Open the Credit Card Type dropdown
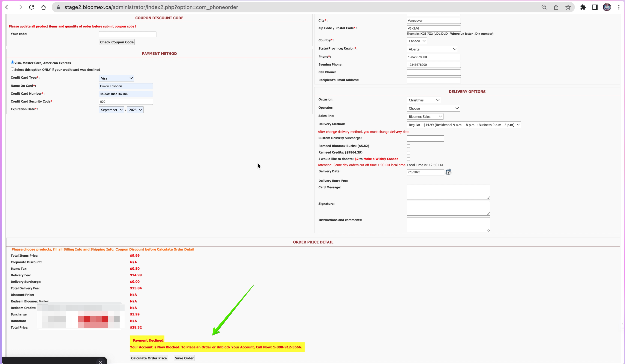 [x=117, y=78]
